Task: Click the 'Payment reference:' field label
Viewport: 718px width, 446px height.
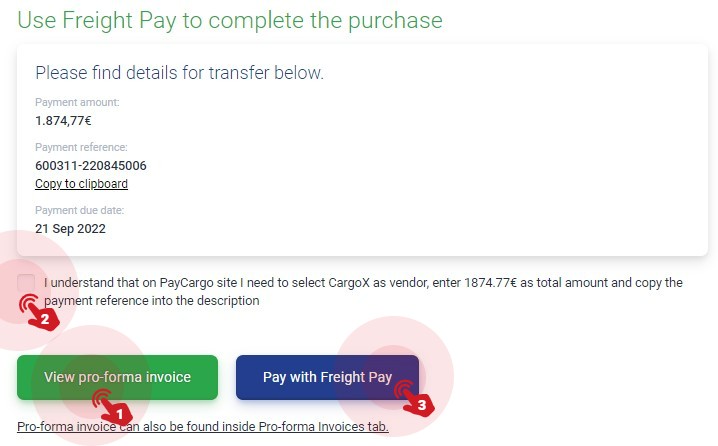Action: (x=82, y=147)
